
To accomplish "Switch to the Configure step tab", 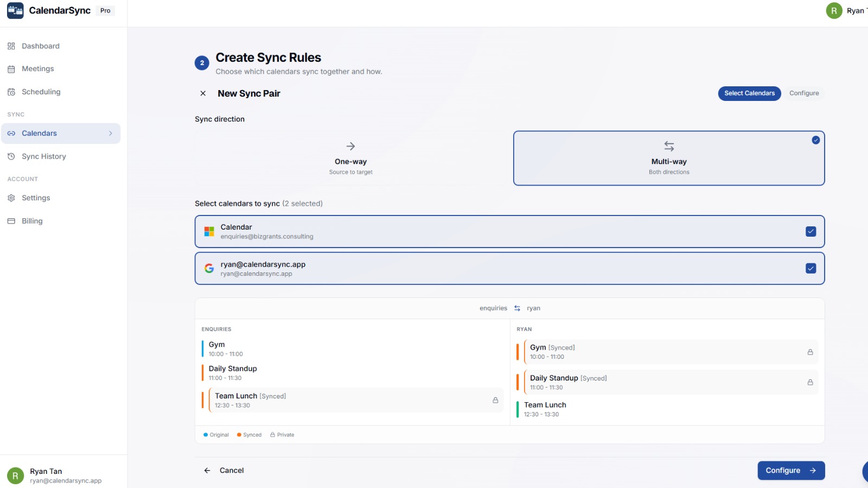I will pos(803,93).
